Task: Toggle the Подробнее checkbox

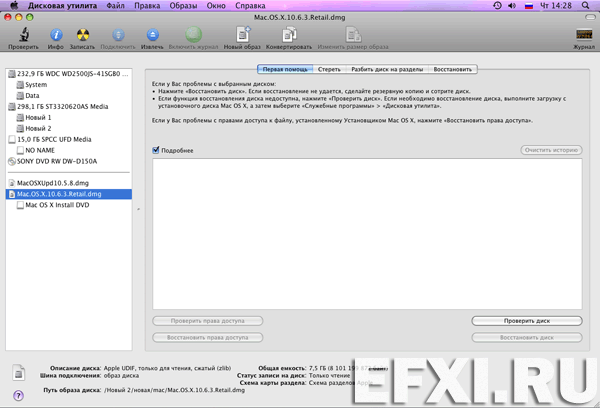Action: point(156,150)
